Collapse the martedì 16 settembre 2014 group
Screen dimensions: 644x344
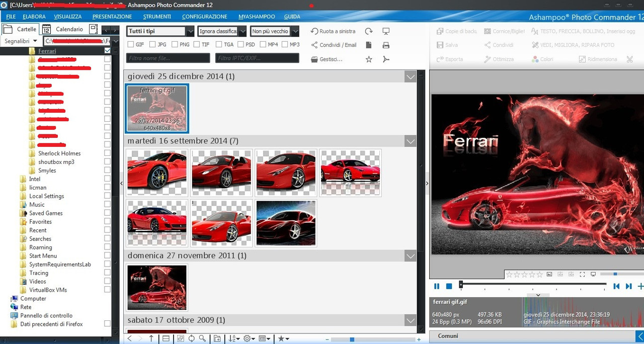coord(410,141)
